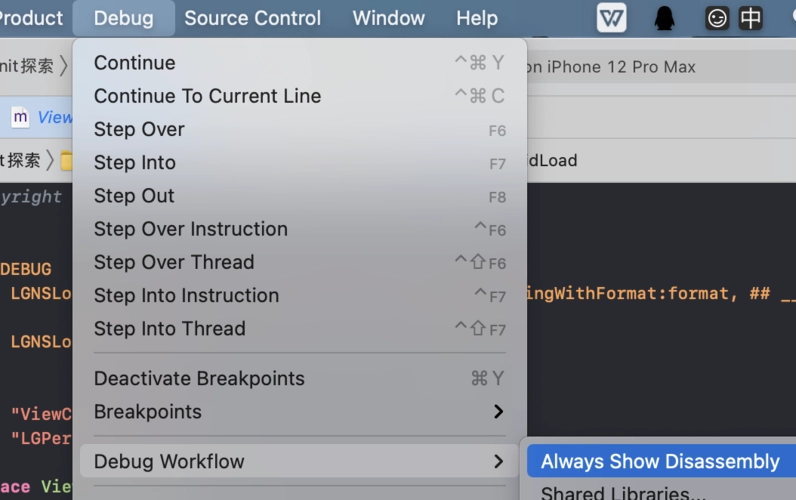Viewport: 796px width, 500px height.
Task: Click the smiley face menu bar icon
Action: pos(716,18)
